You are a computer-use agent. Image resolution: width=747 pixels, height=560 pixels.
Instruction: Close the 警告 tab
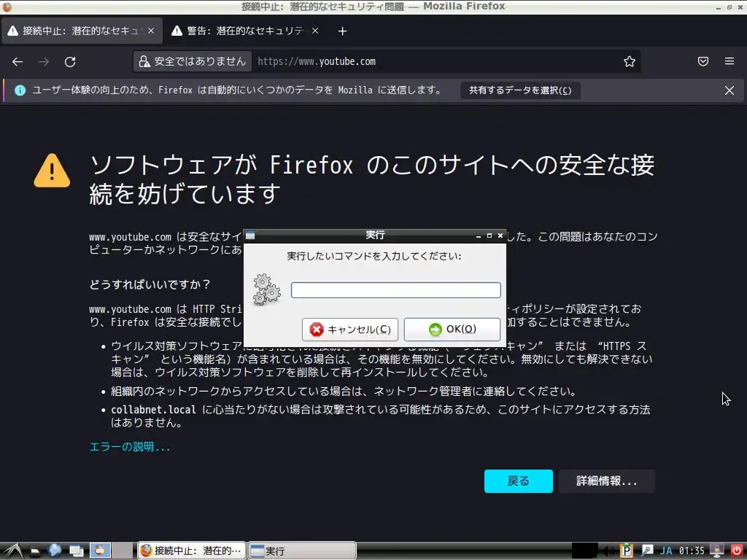coord(315,31)
